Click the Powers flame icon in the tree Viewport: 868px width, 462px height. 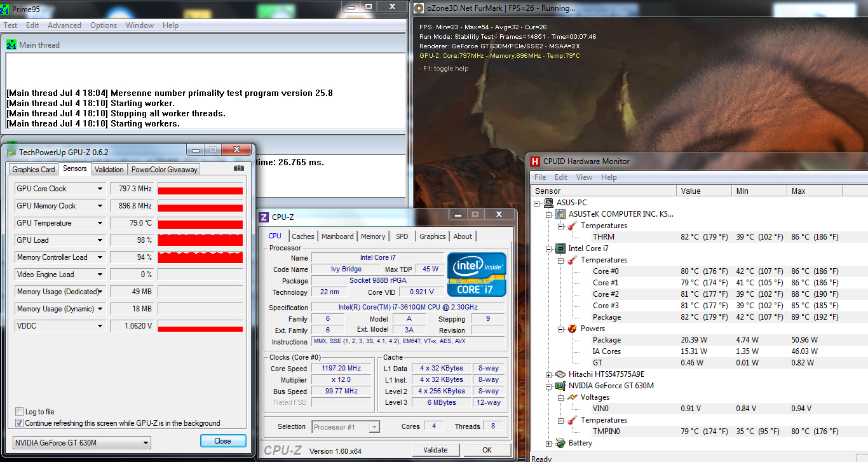pos(572,329)
